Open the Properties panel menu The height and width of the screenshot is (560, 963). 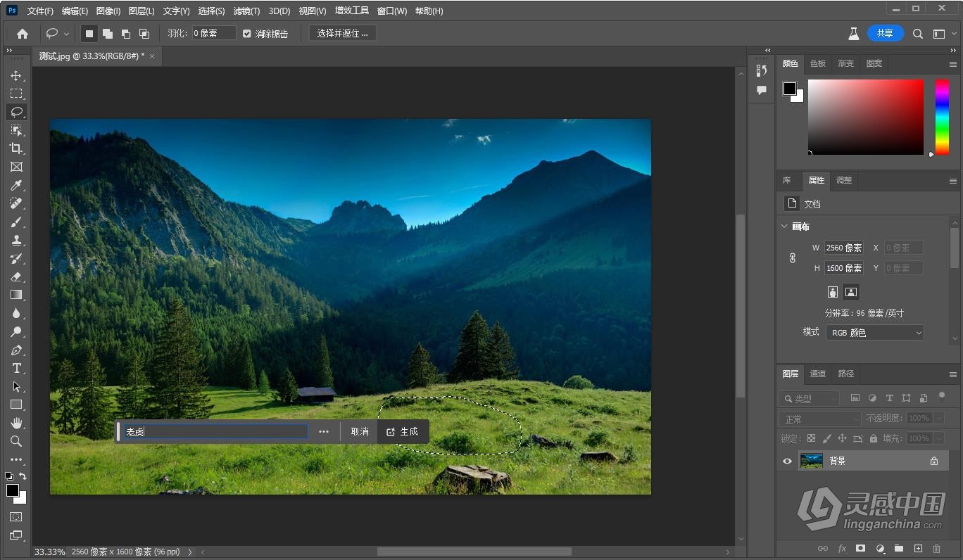[953, 181]
